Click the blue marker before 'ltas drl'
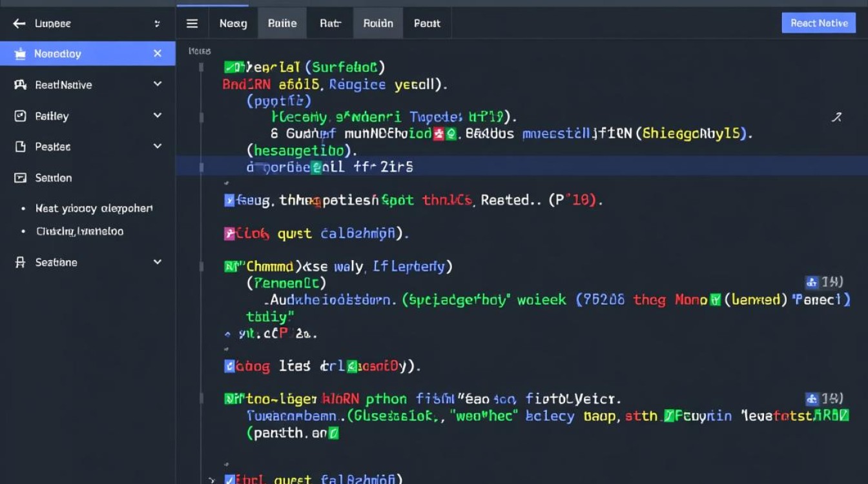The image size is (868, 484). click(x=229, y=367)
